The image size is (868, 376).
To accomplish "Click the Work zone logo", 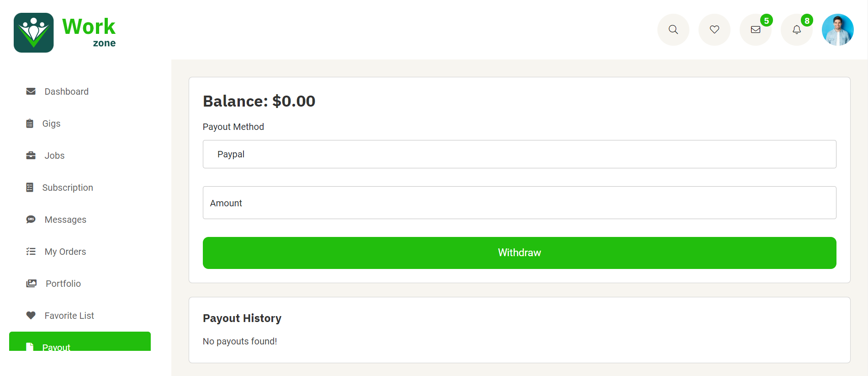I will pos(65,32).
